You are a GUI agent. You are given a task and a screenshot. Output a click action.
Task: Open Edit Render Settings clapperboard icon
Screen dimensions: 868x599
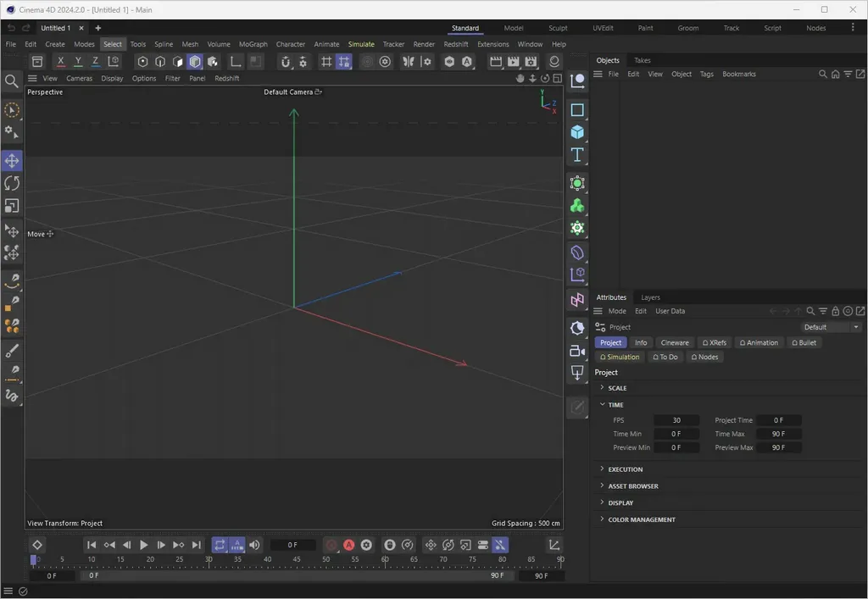coord(531,61)
